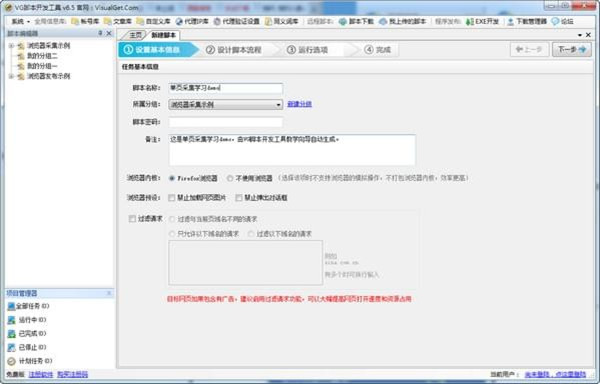Select 全部任务 (0) in project manager
The image size is (600, 384).
tap(29, 306)
